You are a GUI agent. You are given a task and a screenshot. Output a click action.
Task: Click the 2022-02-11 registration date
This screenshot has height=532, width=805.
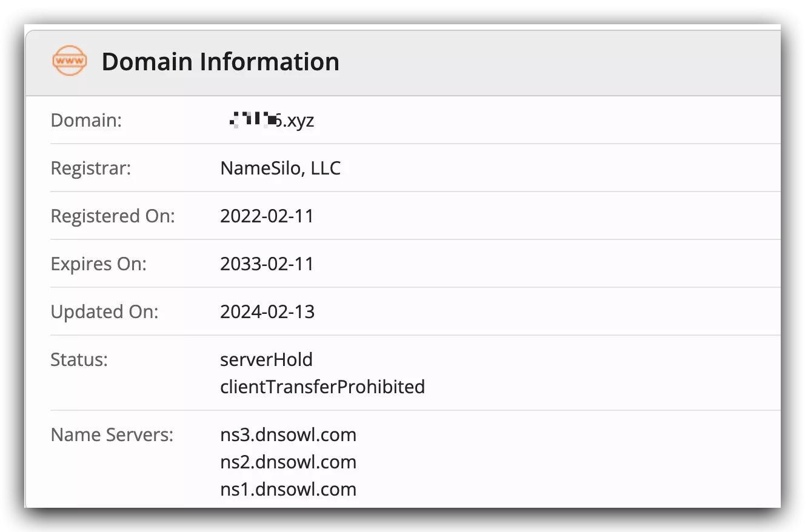click(267, 216)
